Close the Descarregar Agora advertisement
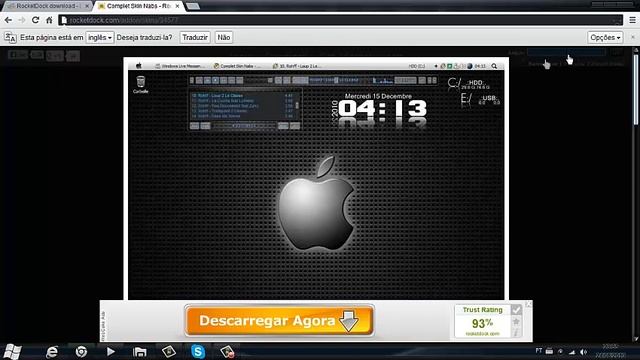This screenshot has height=360, width=640. click(x=529, y=304)
